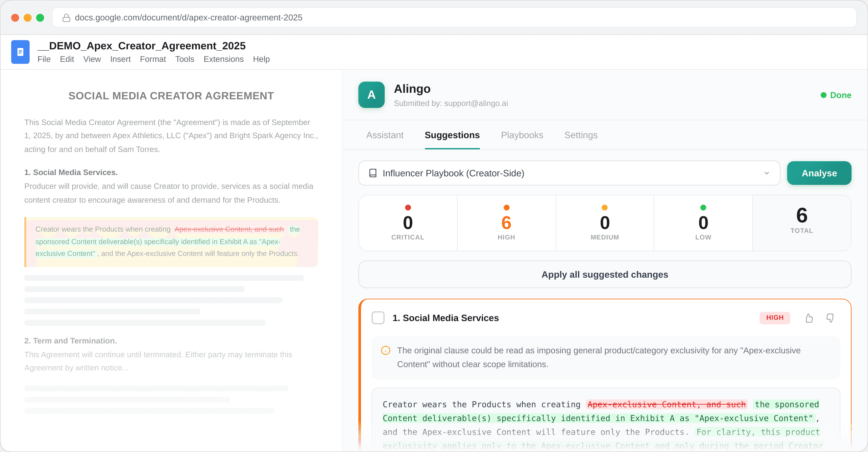This screenshot has height=452, width=868.
Task: Click the lock icon in address bar
Action: (66, 17)
